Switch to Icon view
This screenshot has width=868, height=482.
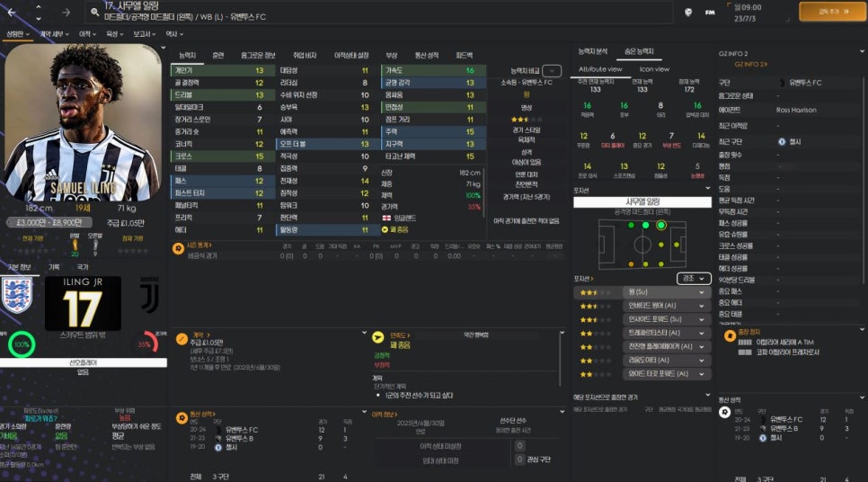tap(654, 69)
